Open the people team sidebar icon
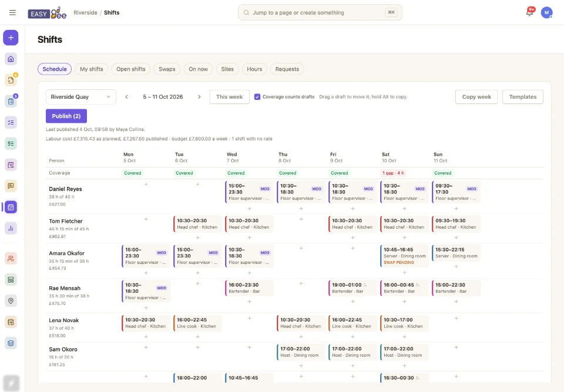Screen dimensions: 564x392 click(11, 258)
